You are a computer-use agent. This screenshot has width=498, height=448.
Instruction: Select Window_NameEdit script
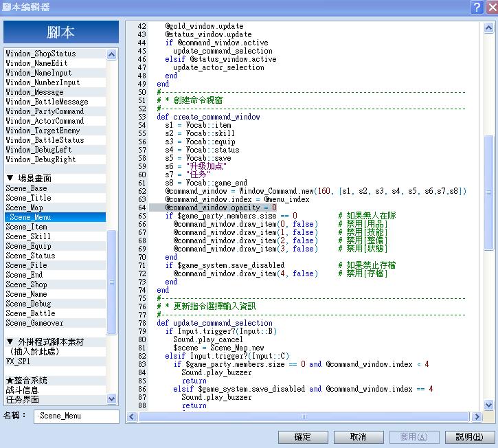click(x=55, y=63)
